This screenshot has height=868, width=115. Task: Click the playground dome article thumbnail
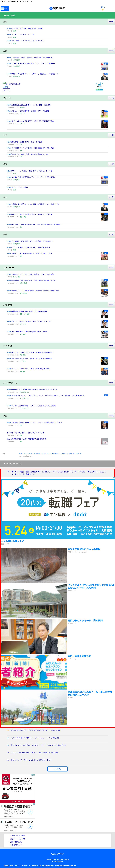34,707
